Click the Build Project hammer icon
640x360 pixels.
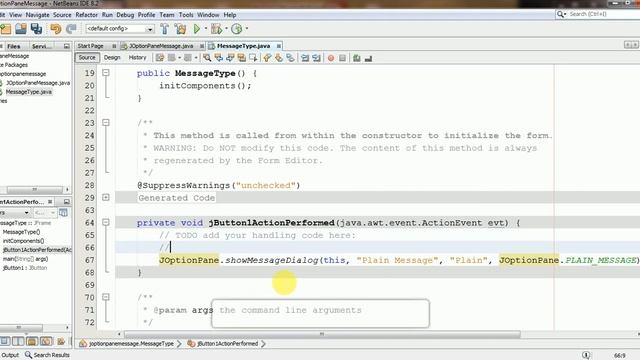(x=164, y=29)
